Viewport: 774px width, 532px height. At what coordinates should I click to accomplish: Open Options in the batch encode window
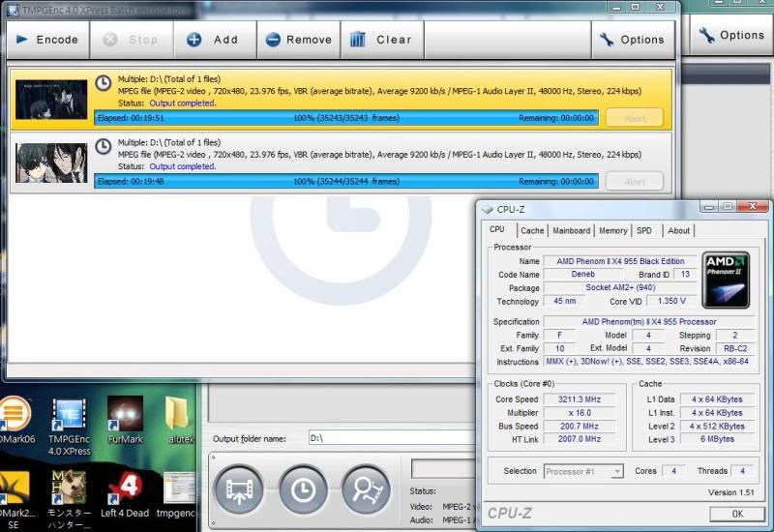tap(633, 40)
